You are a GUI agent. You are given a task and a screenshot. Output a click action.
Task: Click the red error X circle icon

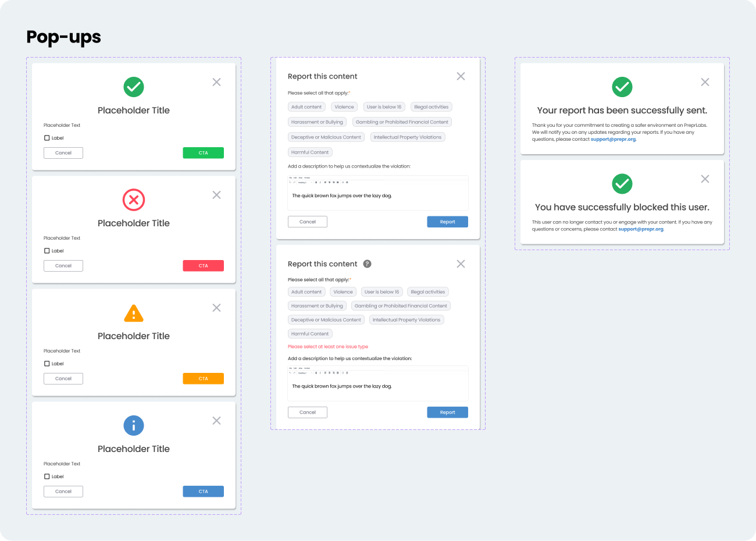pyautogui.click(x=134, y=200)
